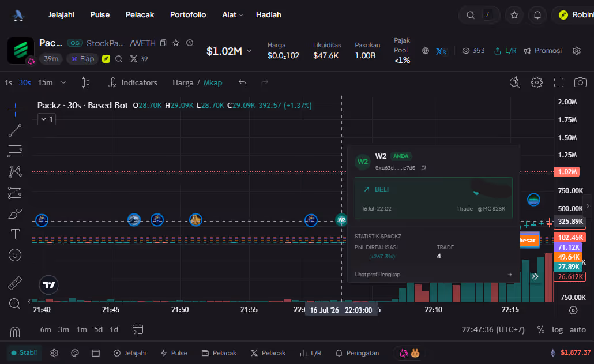Select the trend line drawing tool
594x364 pixels.
[x=15, y=130]
